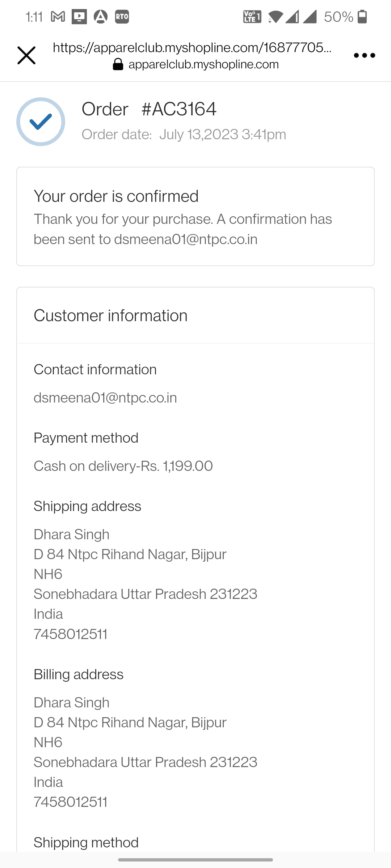Tap the Cash on delivery payment amount
Image resolution: width=391 pixels, height=868 pixels.
pyautogui.click(x=123, y=466)
